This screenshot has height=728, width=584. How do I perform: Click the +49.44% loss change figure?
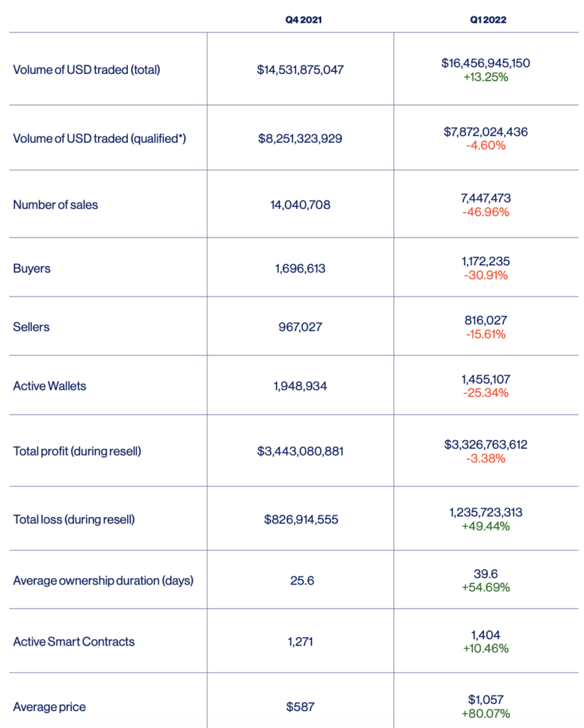[486, 527]
